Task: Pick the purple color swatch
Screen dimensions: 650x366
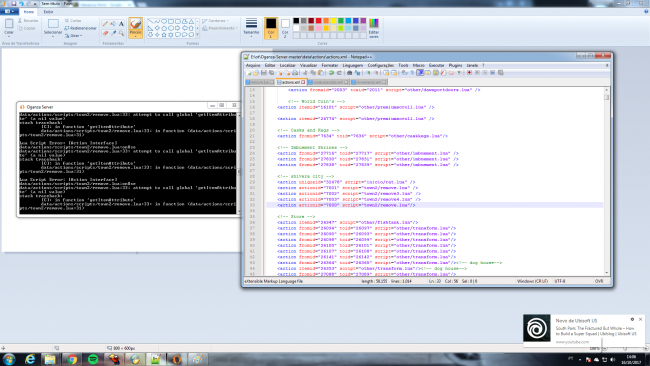Action: pos(363,21)
